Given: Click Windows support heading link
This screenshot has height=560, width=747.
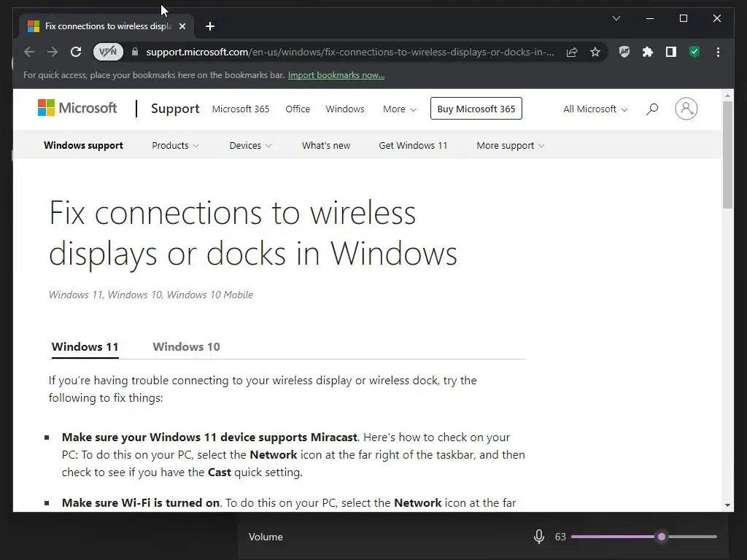Looking at the screenshot, I should point(83,145).
